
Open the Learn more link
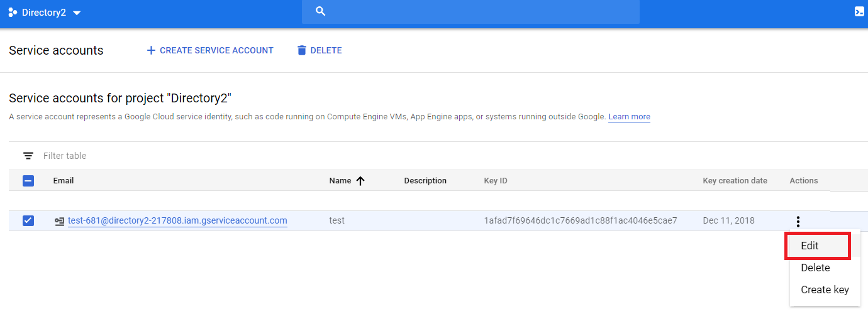pyautogui.click(x=629, y=117)
